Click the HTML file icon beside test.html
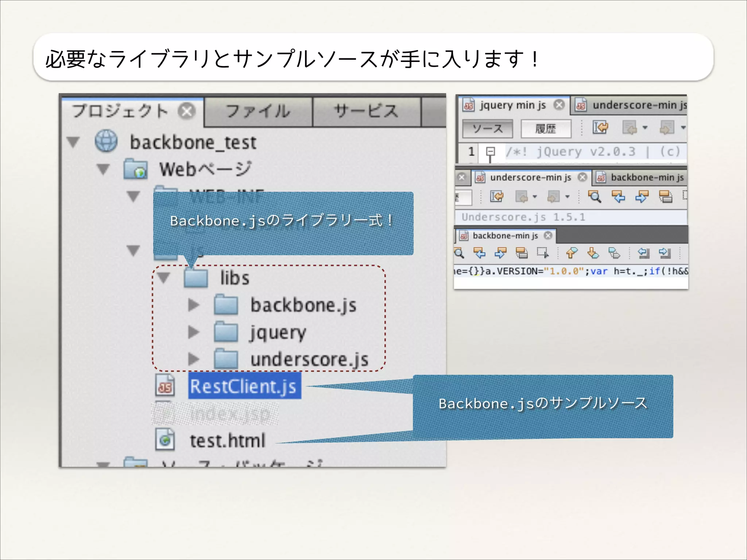This screenshot has height=560, width=747. point(165,440)
